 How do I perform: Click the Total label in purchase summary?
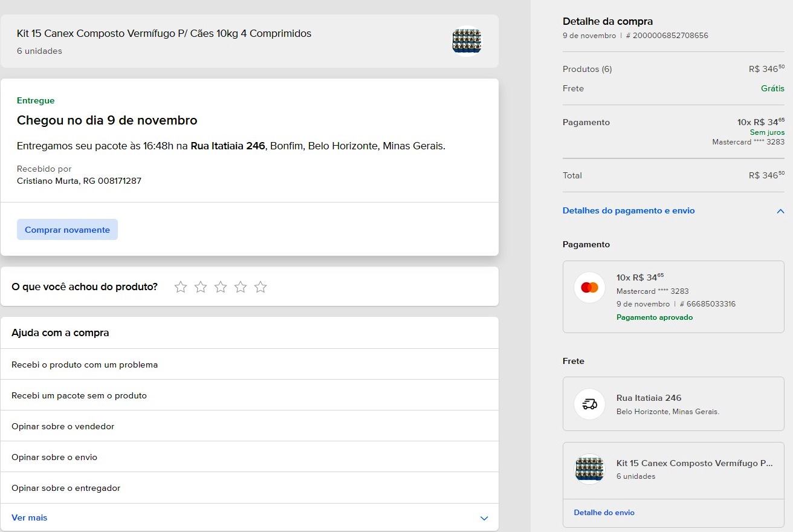pos(572,175)
